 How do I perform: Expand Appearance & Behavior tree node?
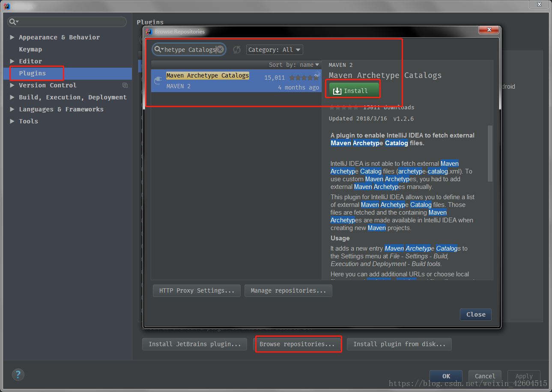click(12, 37)
